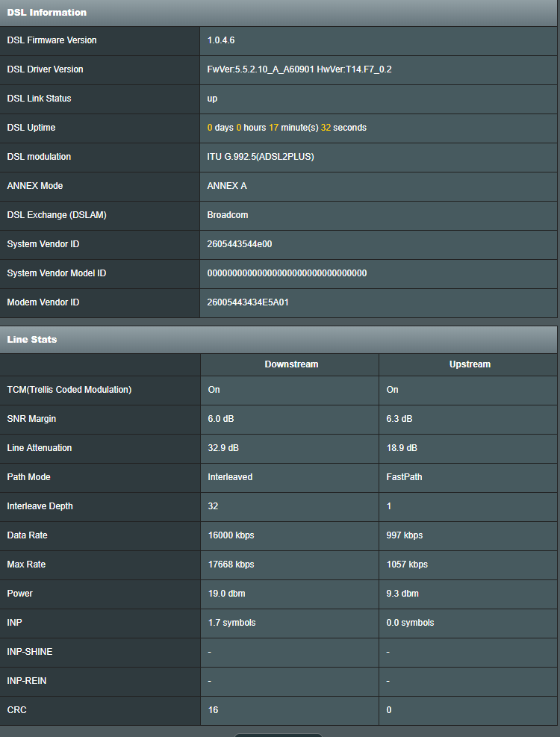The height and width of the screenshot is (737, 560).
Task: Click the upstream Max Rate 1057 kbps
Action: [x=407, y=565]
